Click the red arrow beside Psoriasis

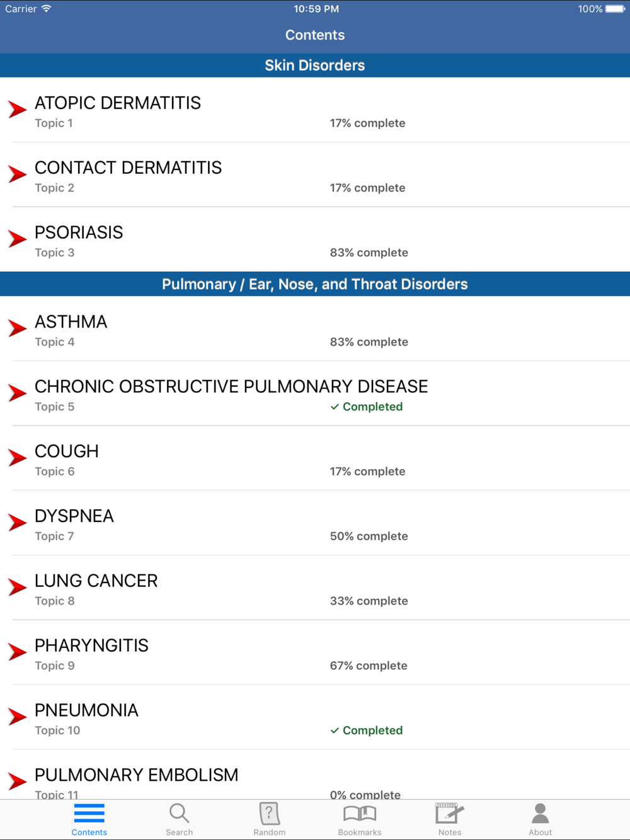pyautogui.click(x=18, y=239)
